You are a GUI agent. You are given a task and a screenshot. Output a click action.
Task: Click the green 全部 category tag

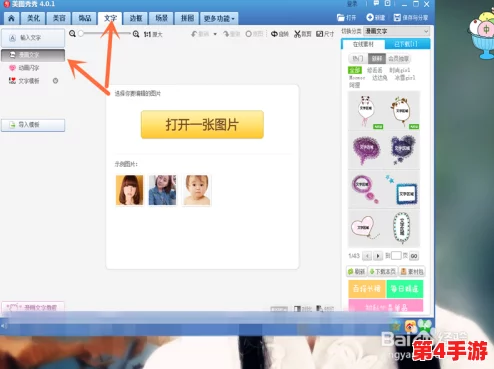[x=355, y=70]
